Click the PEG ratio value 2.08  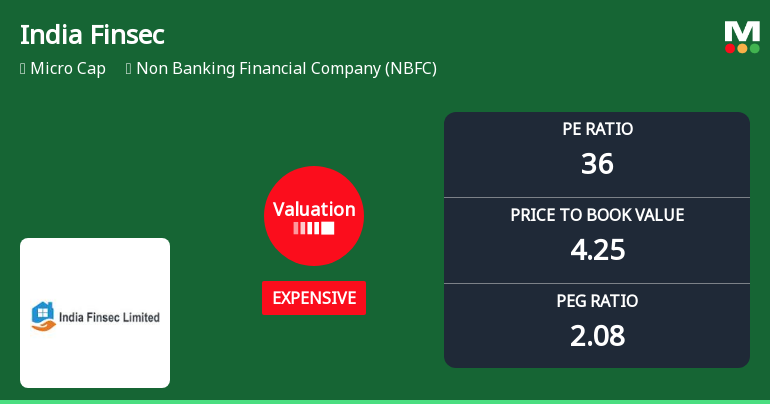[x=597, y=335]
